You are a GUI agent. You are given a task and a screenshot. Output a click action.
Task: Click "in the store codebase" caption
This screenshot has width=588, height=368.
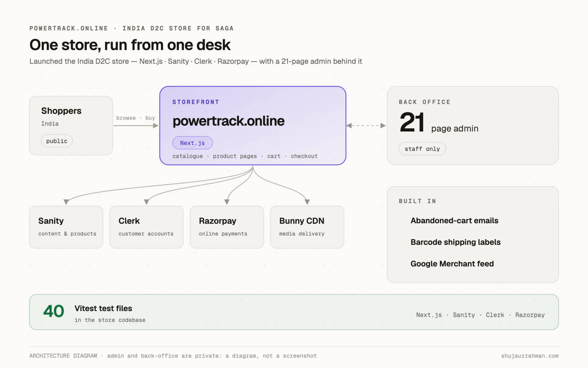tap(110, 320)
